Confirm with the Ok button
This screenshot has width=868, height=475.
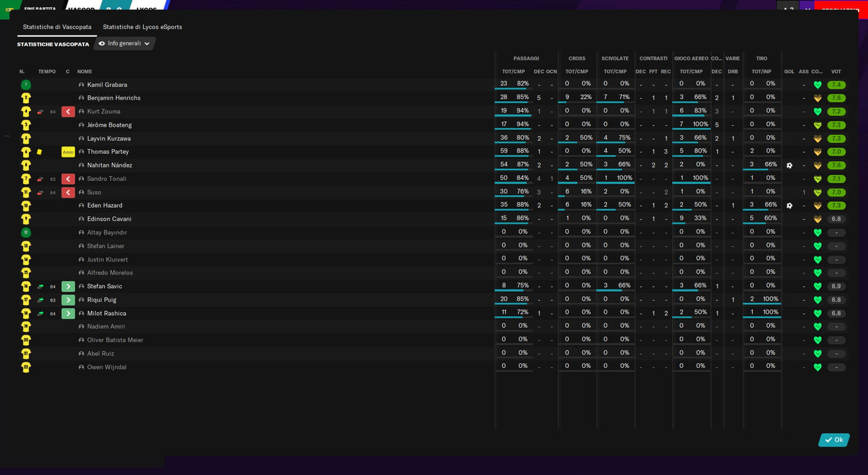(x=834, y=440)
